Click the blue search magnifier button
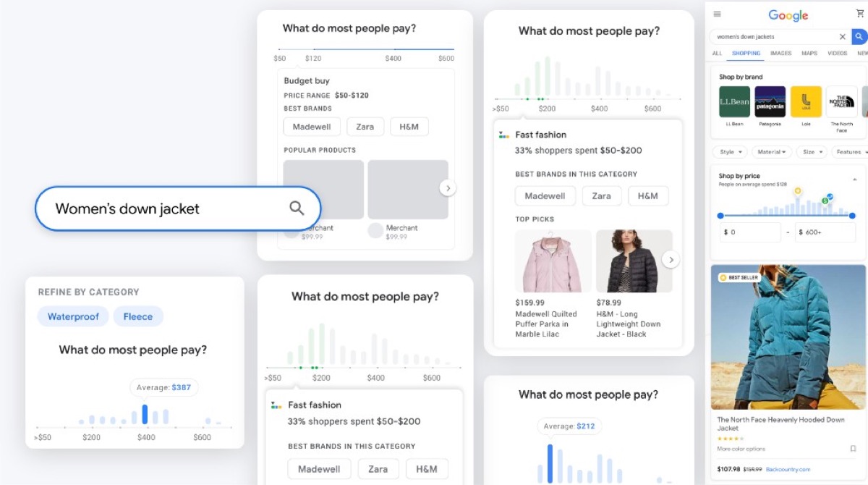 click(859, 37)
